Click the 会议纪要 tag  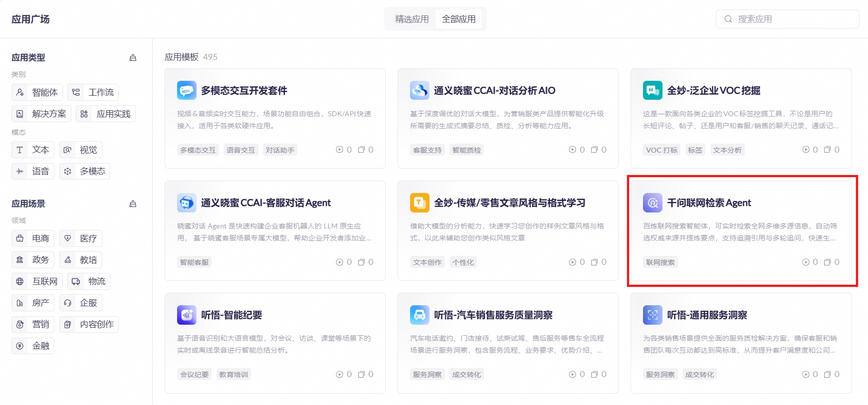point(195,374)
